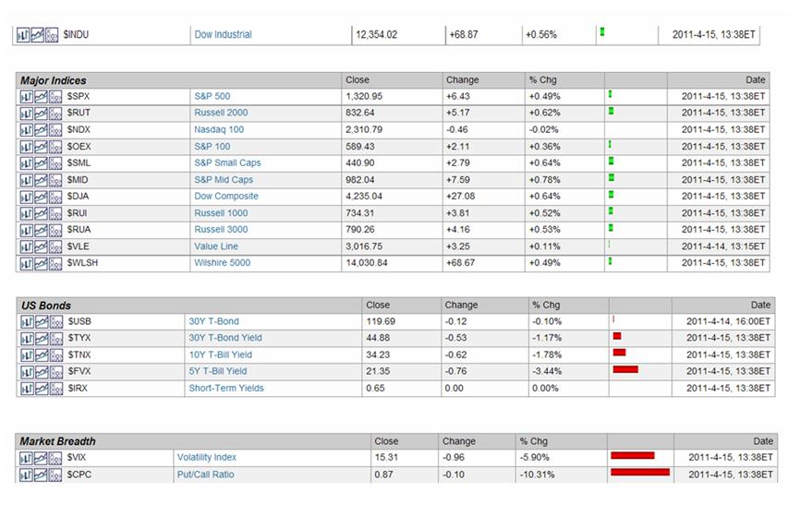
Task: Click the line chart icon for $SPX
Action: pos(40,96)
